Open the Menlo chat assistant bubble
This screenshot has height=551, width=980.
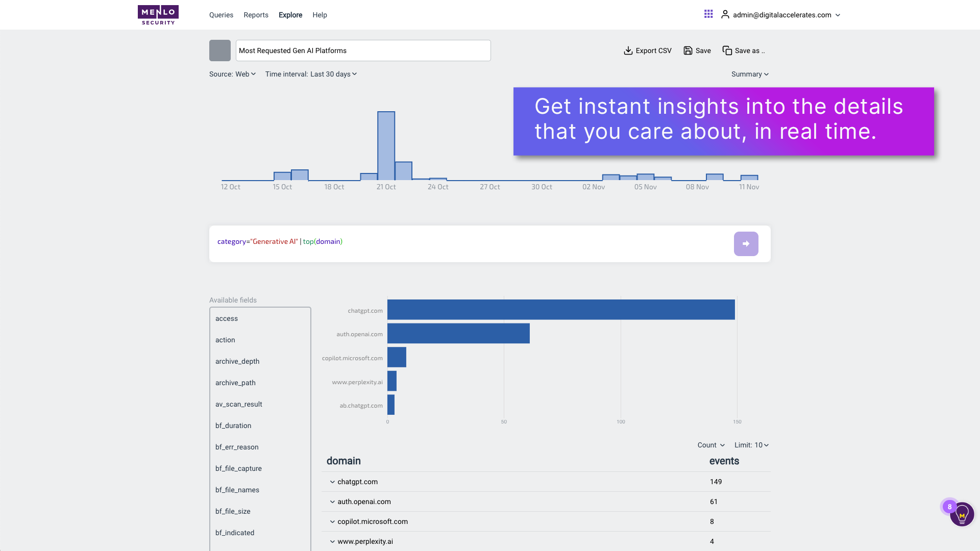962,514
